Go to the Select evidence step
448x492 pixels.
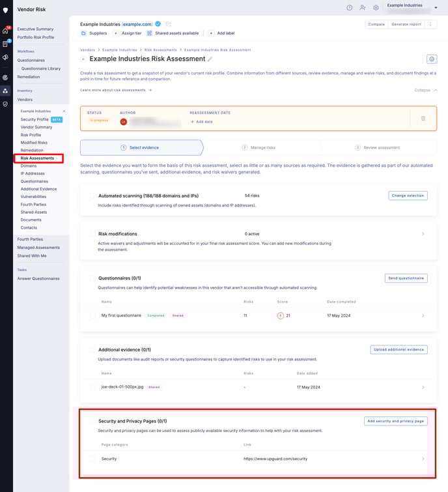[141, 147]
